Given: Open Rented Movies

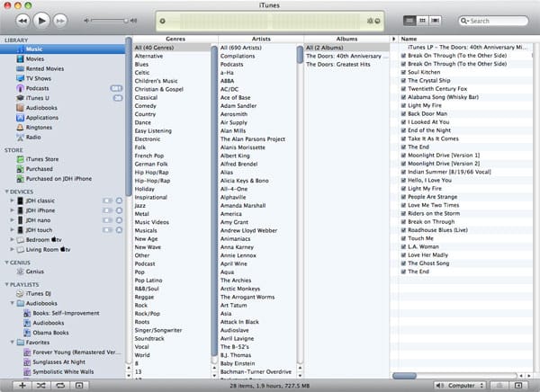Looking at the screenshot, I should click(x=45, y=69).
